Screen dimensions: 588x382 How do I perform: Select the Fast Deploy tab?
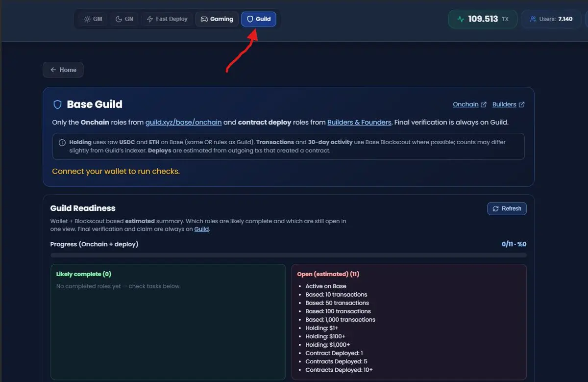[x=167, y=19]
